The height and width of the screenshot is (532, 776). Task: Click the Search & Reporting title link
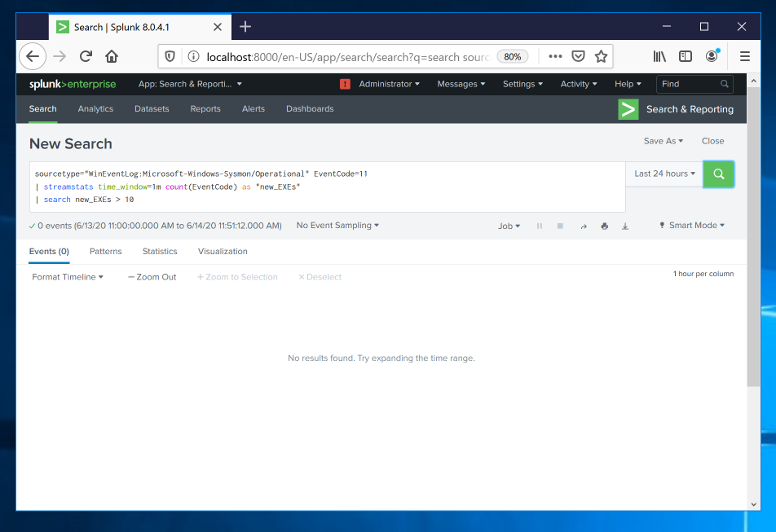click(690, 109)
